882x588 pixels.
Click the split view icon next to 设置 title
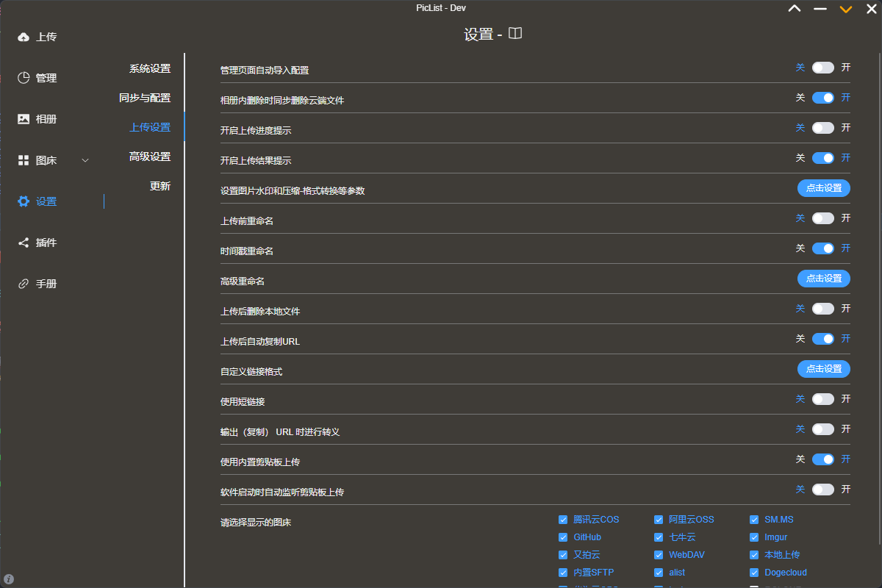tap(514, 33)
